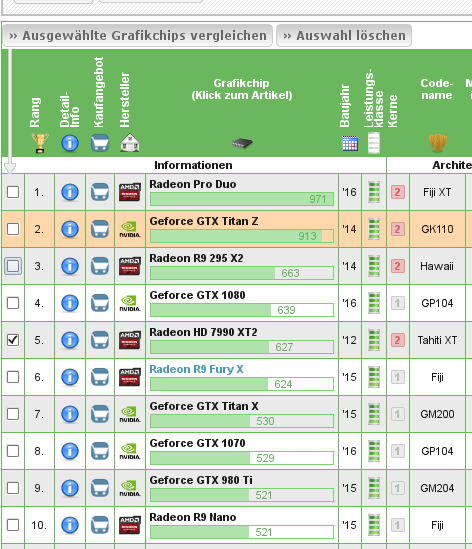Screen dimensions: 472x549
Task: Open Radeon R9 Nano article
Action: click(x=193, y=517)
